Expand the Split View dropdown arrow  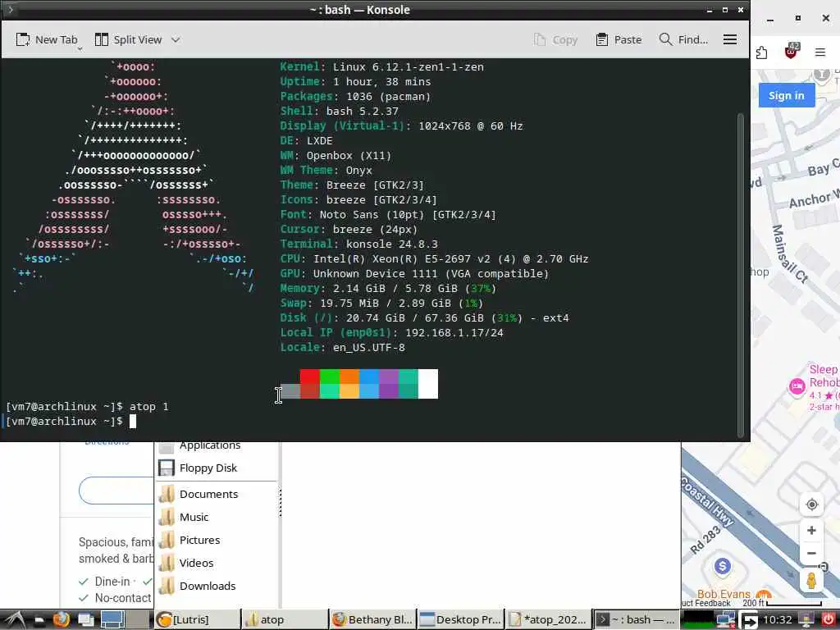[x=176, y=39]
